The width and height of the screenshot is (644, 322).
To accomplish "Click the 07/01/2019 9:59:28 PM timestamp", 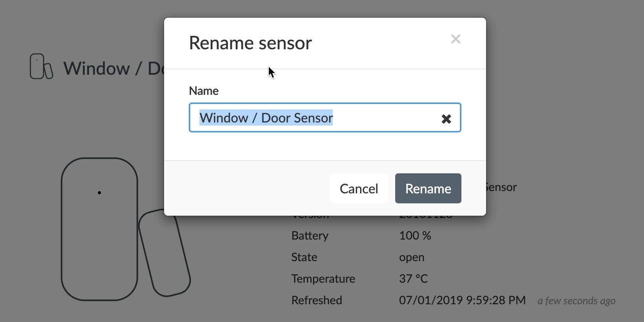I will click(x=462, y=300).
